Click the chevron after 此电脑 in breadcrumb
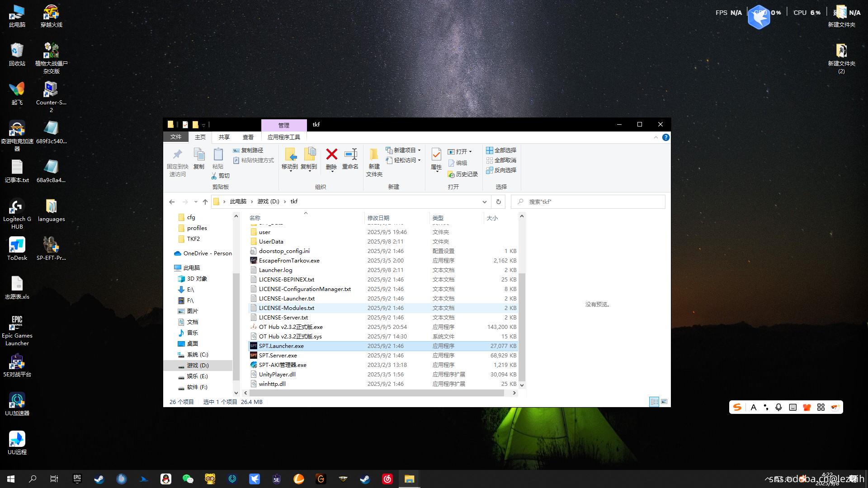The image size is (868, 488). tap(252, 202)
